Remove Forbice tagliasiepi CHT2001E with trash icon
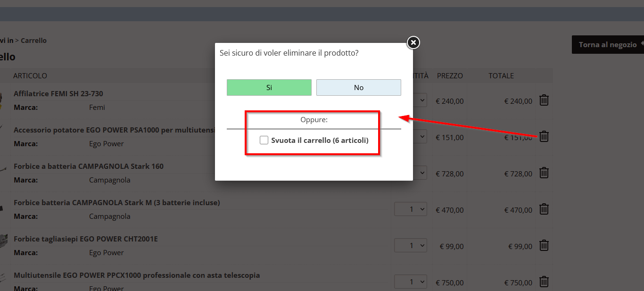This screenshot has width=644, height=291. point(544,245)
